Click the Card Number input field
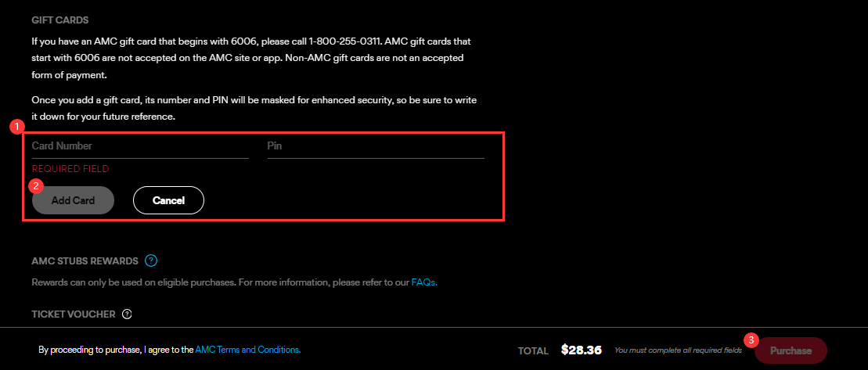The image size is (868, 370). pyautogui.click(x=140, y=146)
